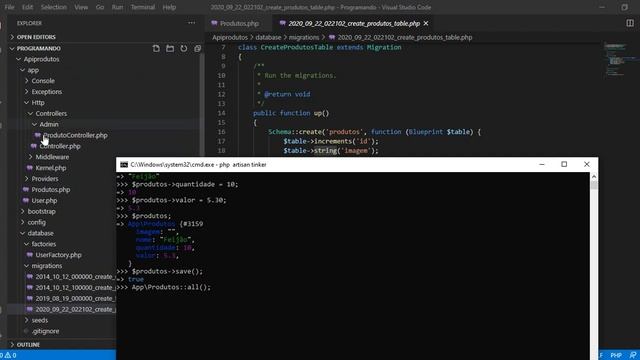The image size is (640, 360).
Task: Click the feedback icon in status bar
Action: (633, 355)
